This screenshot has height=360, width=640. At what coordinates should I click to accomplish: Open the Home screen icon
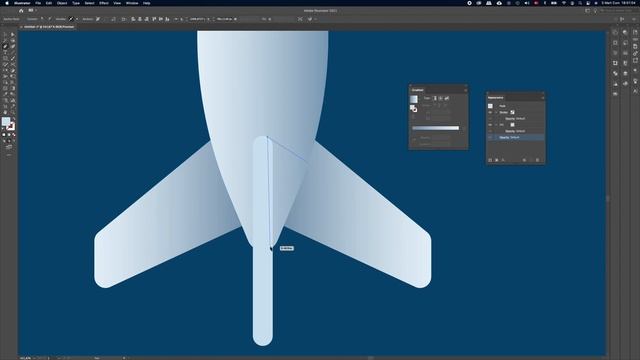(21, 10)
